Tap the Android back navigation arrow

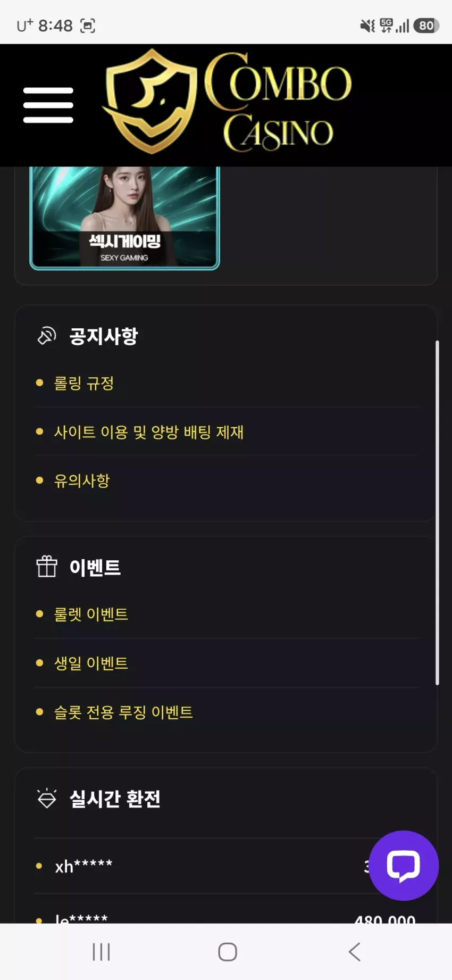click(355, 952)
